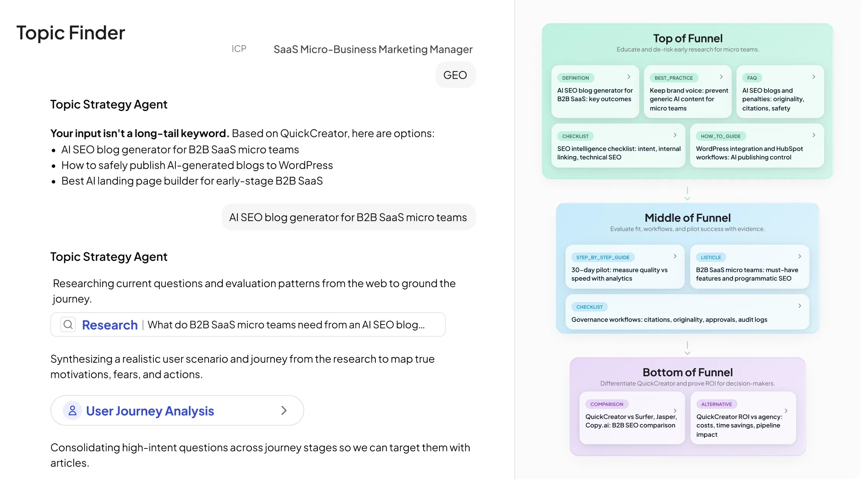Click the GEO chat bubble
This screenshot has height=504, width=862.
click(455, 75)
